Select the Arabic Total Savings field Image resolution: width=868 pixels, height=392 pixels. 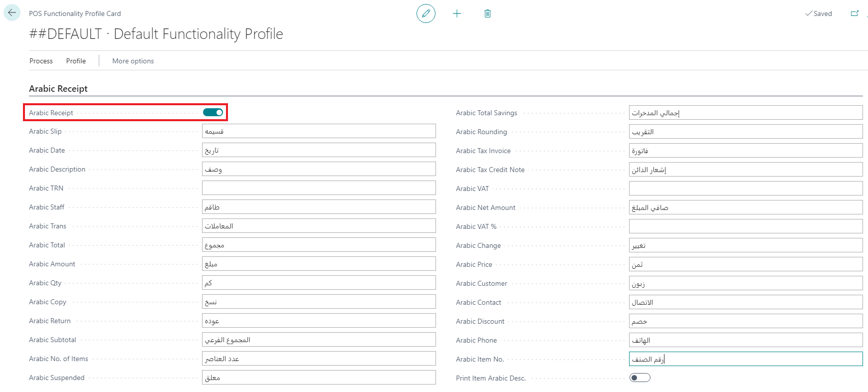745,113
